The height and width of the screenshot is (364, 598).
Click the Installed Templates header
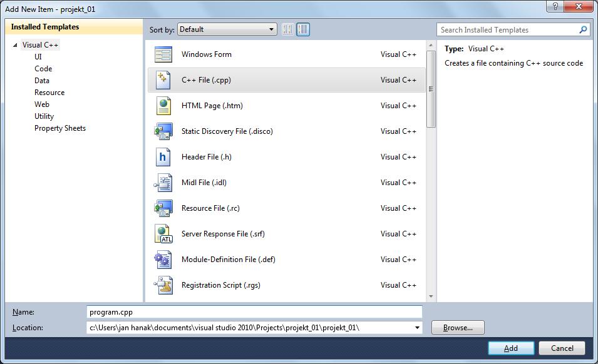click(74, 27)
